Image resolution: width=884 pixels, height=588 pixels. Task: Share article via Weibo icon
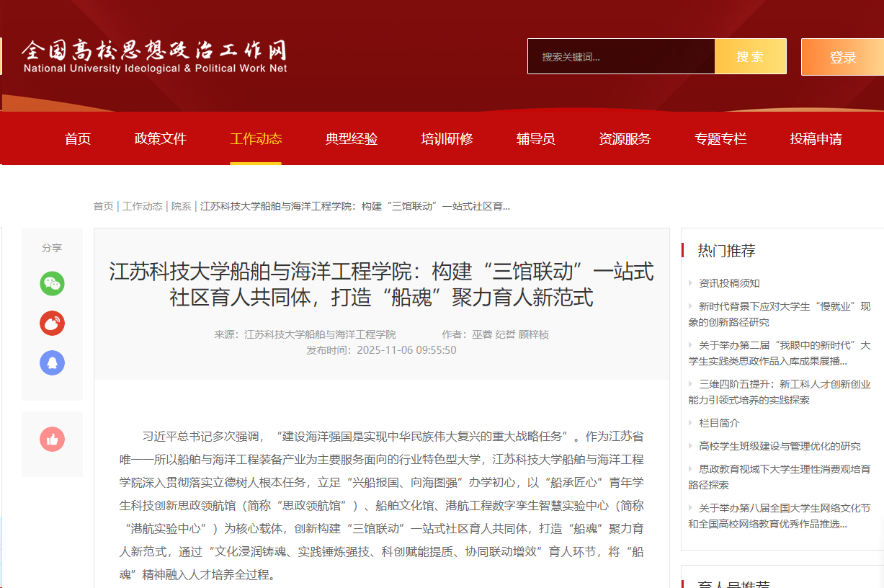coord(52,324)
